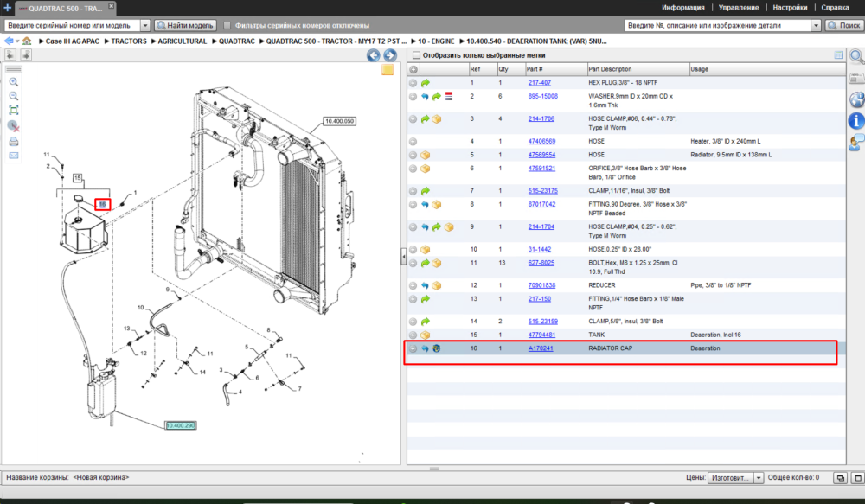
Task: Expand the part search field dropdown
Action: click(x=816, y=25)
